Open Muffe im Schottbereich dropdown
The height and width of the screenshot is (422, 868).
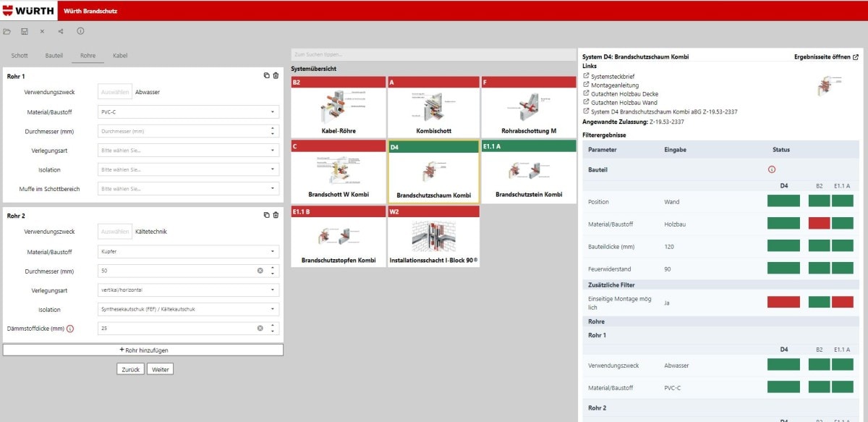tap(188, 188)
